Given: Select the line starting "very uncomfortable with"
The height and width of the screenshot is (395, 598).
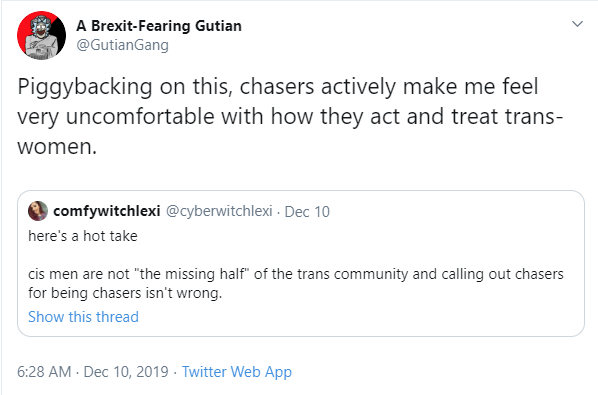Looking at the screenshot, I should [x=290, y=116].
